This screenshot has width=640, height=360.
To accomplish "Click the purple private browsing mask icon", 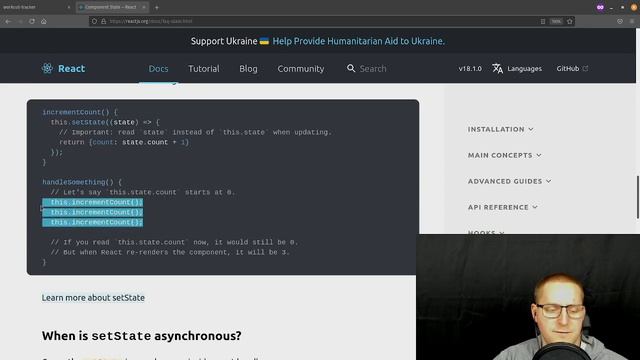I will (600, 7).
